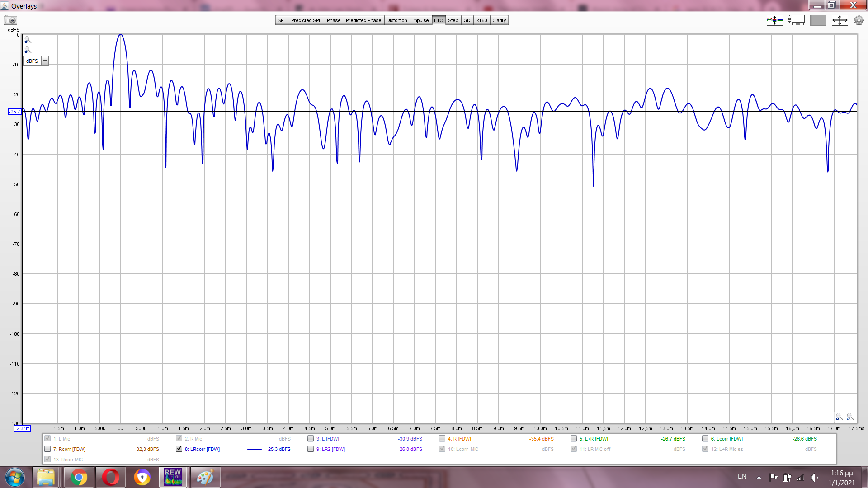Click the -2,34m time axis start field
The height and width of the screenshot is (488, 868).
22,428
